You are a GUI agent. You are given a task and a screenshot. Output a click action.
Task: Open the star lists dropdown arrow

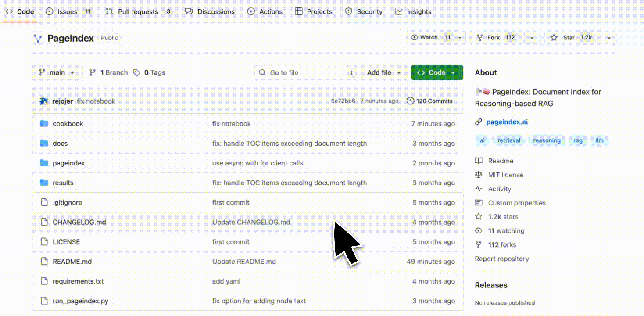coord(609,38)
